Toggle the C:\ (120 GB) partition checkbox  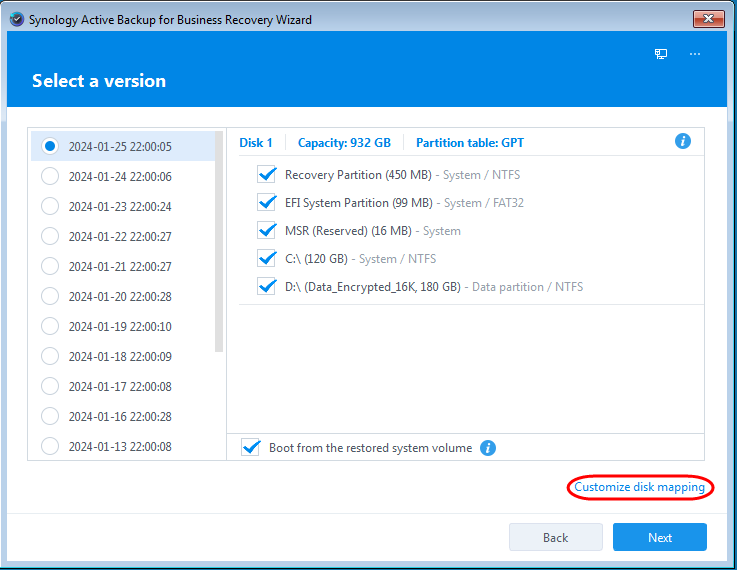[267, 258]
